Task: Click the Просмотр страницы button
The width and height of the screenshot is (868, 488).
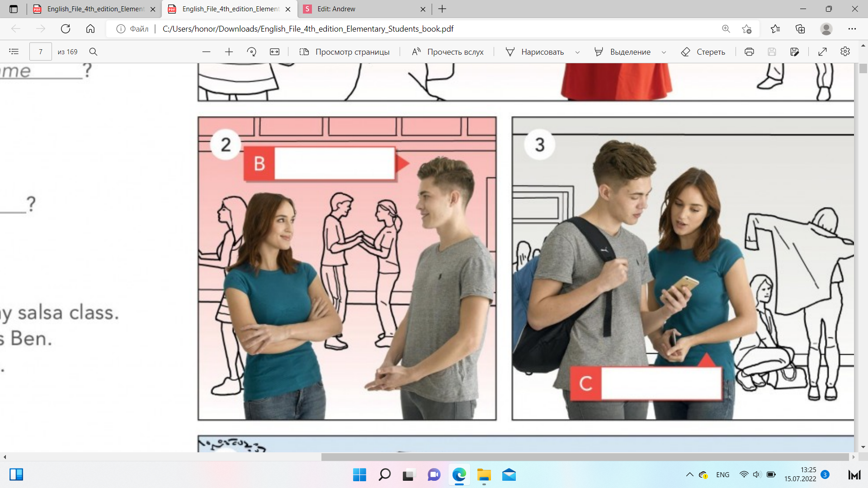Action: pos(344,52)
